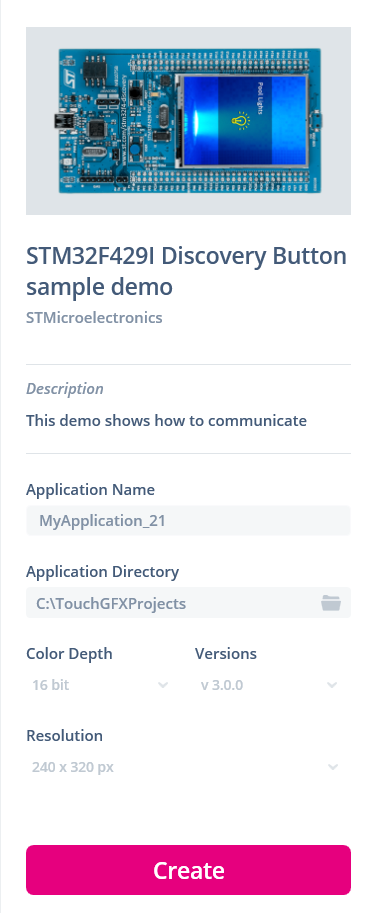Click the STM32F429I Discovery board thumbnail
The image size is (367, 913).
click(188, 121)
